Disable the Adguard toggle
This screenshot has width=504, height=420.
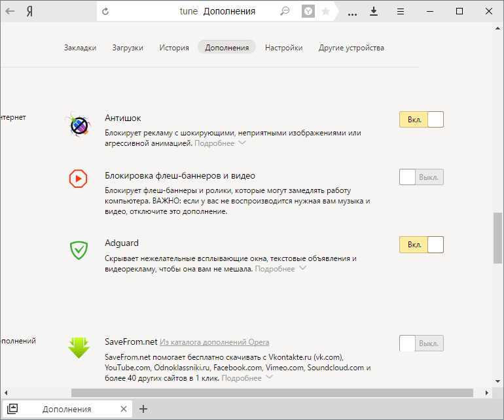coord(422,245)
